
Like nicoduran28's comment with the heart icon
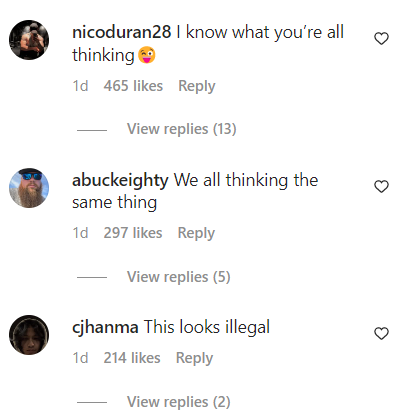[x=381, y=39]
